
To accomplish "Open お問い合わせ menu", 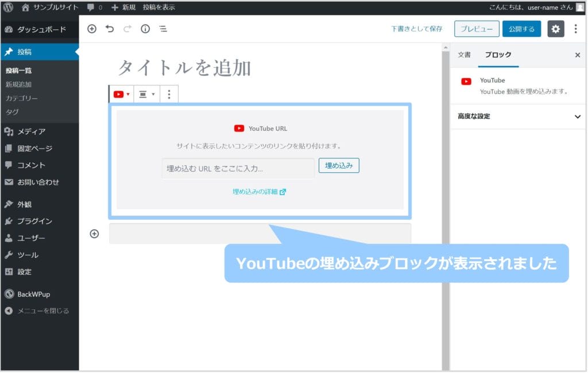I will [x=40, y=182].
